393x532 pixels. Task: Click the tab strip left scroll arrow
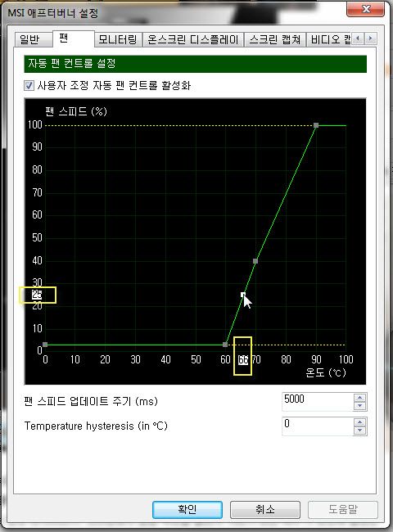[358, 38]
